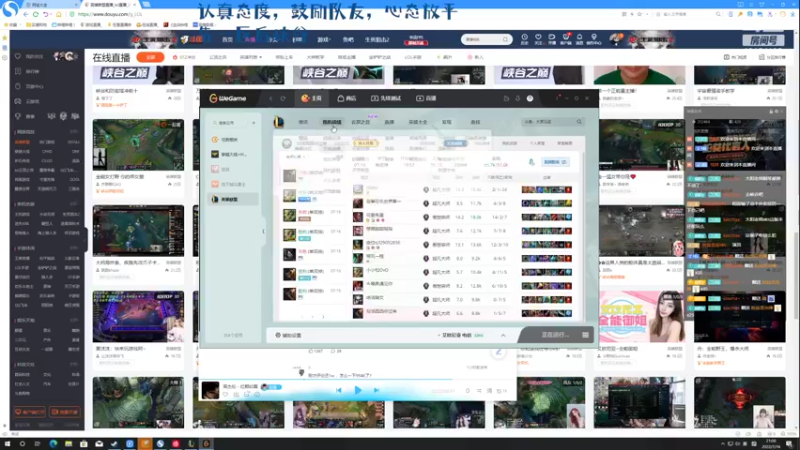Screen dimensions: 800x450
Task: Open the menu icon beside 正在运行
Action: click(x=585, y=335)
